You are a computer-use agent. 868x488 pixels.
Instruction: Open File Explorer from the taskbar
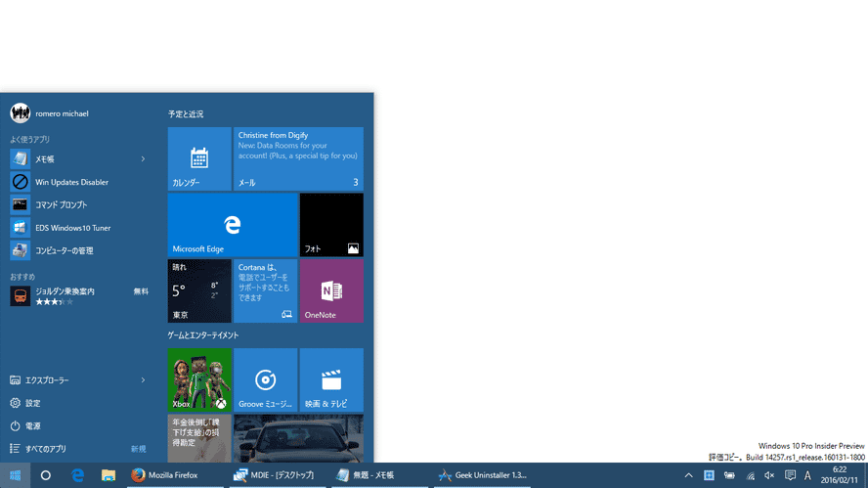pos(108,475)
